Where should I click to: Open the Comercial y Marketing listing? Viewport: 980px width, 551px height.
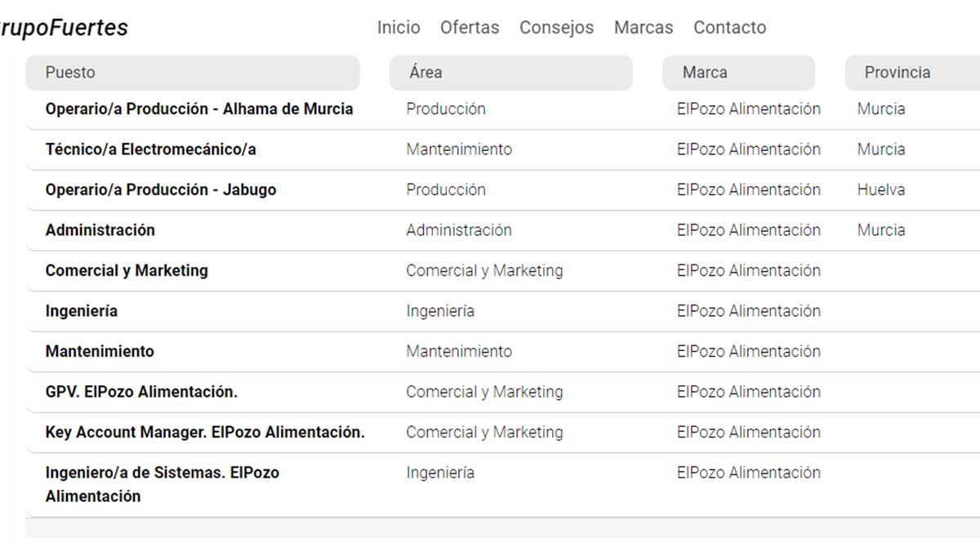[x=126, y=270]
